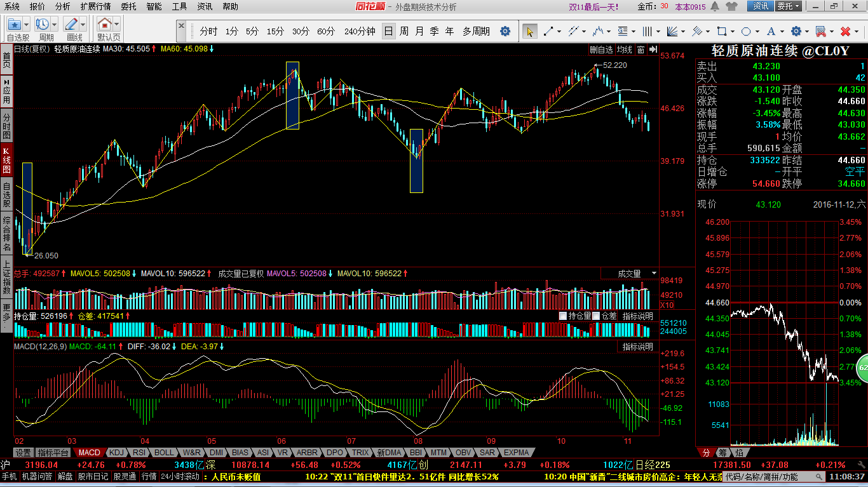Expand the 周期 dropdown arrow
Screen dimensions: 868x487
click(55, 24)
